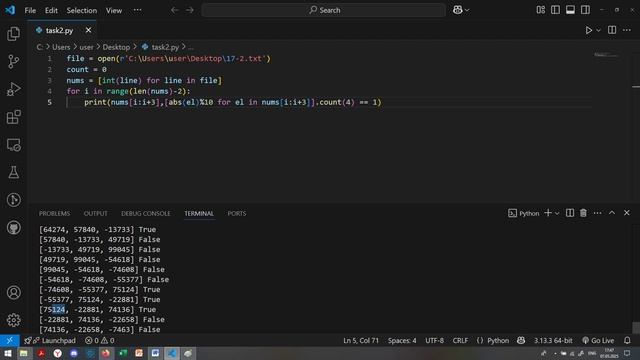Open the Explorer view in activity bar
Screen dimensions: 640x360
pos(13,34)
